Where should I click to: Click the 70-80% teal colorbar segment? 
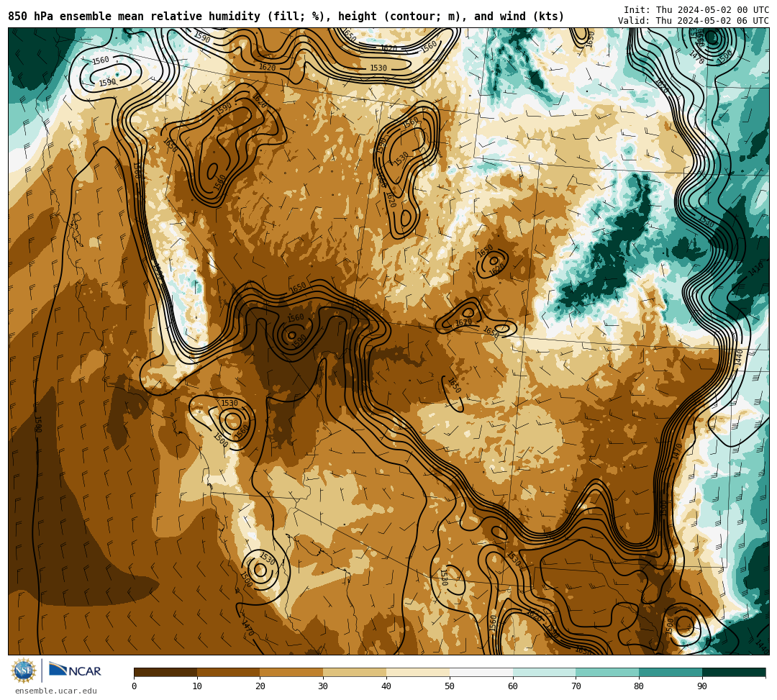[x=607, y=672]
